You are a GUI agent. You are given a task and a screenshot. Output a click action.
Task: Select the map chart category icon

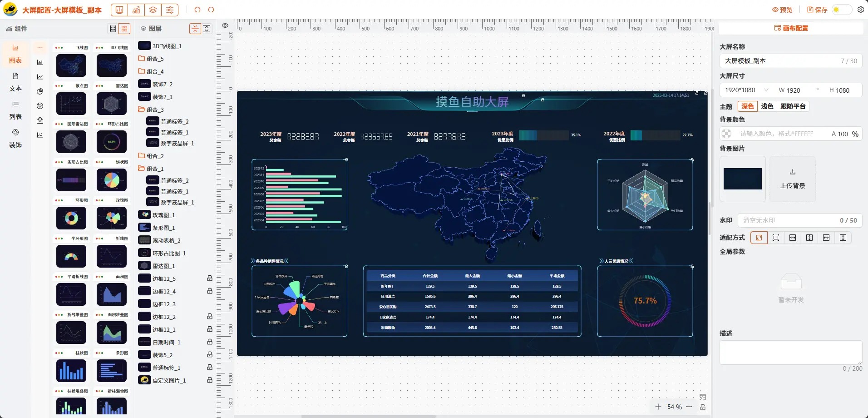coord(40,120)
